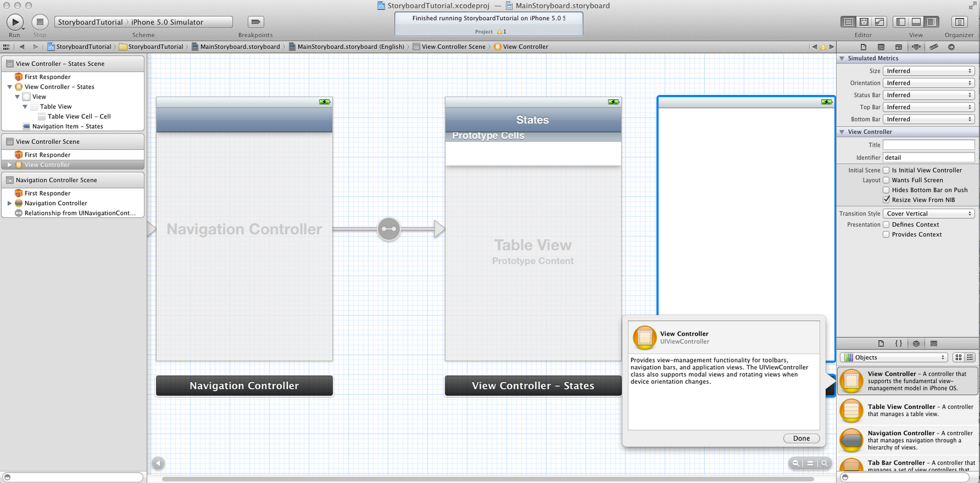Screen dimensions: 980x483
Task: Click the Run button
Action: tap(15, 22)
